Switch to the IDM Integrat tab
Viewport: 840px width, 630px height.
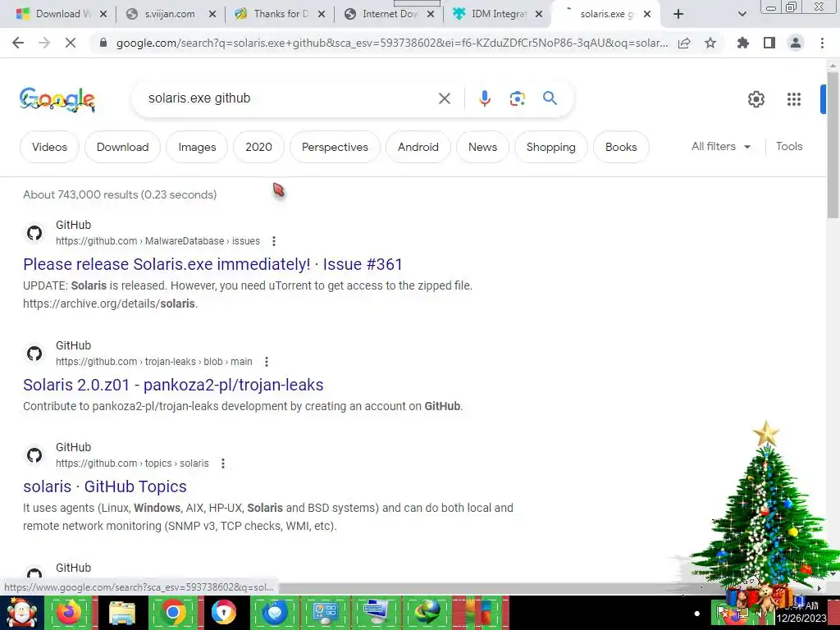[500, 14]
